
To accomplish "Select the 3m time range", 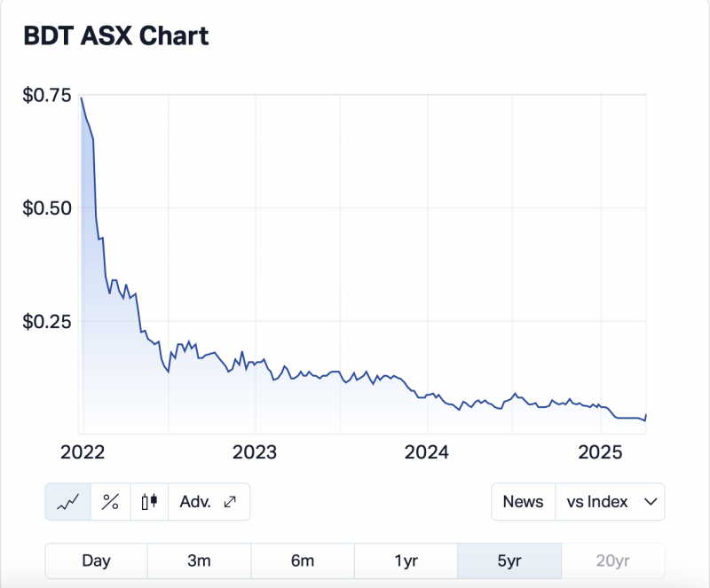I will click(199, 561).
